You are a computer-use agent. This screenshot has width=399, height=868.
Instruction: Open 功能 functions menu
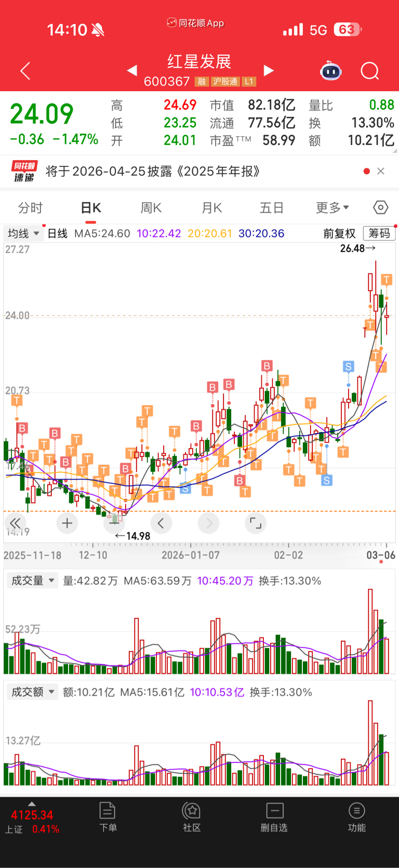pyautogui.click(x=356, y=817)
